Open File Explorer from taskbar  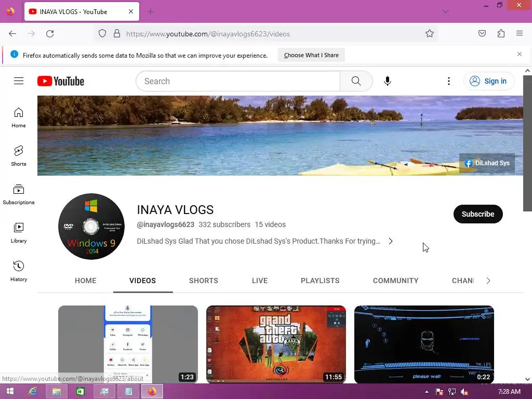point(56,391)
